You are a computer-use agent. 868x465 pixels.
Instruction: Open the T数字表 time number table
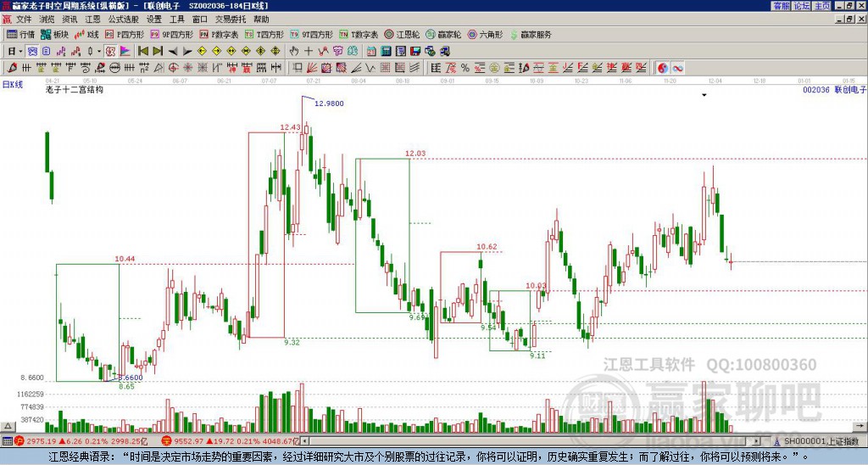[x=359, y=34]
